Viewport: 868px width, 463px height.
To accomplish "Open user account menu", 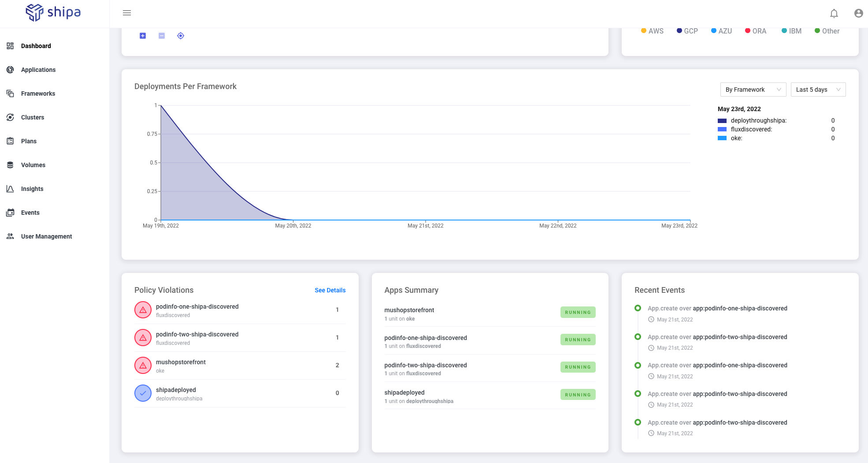I will coord(858,13).
